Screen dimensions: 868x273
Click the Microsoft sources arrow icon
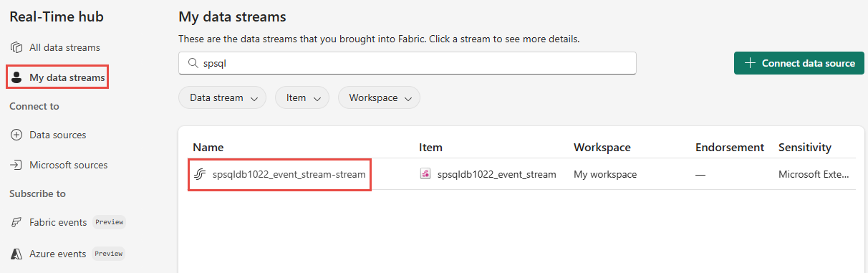(x=16, y=165)
